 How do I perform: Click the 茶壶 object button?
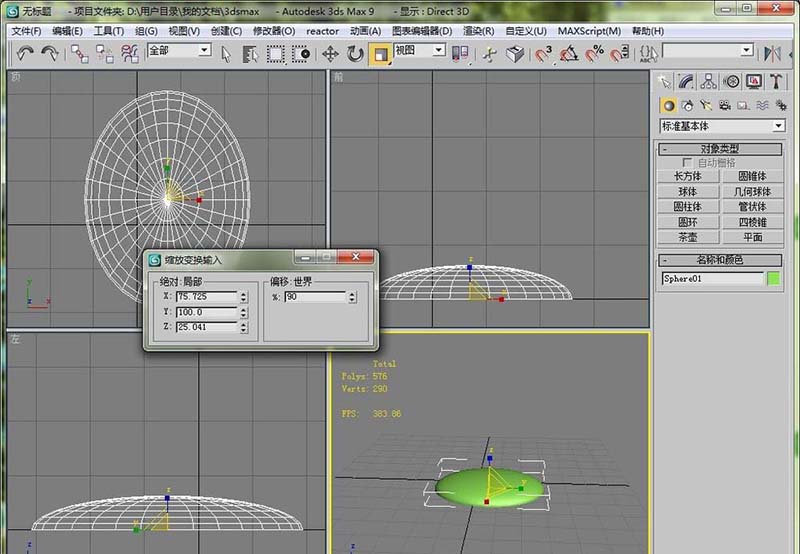(x=688, y=237)
